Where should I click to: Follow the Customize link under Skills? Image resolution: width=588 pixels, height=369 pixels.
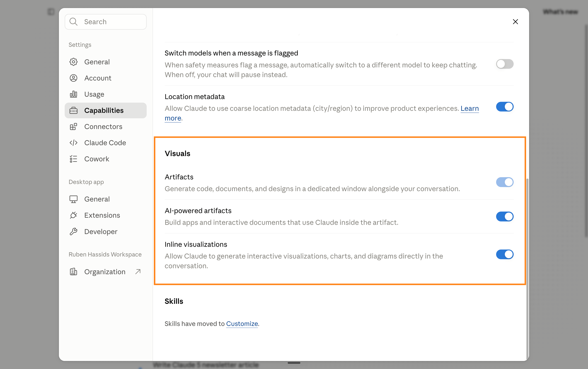point(242,324)
